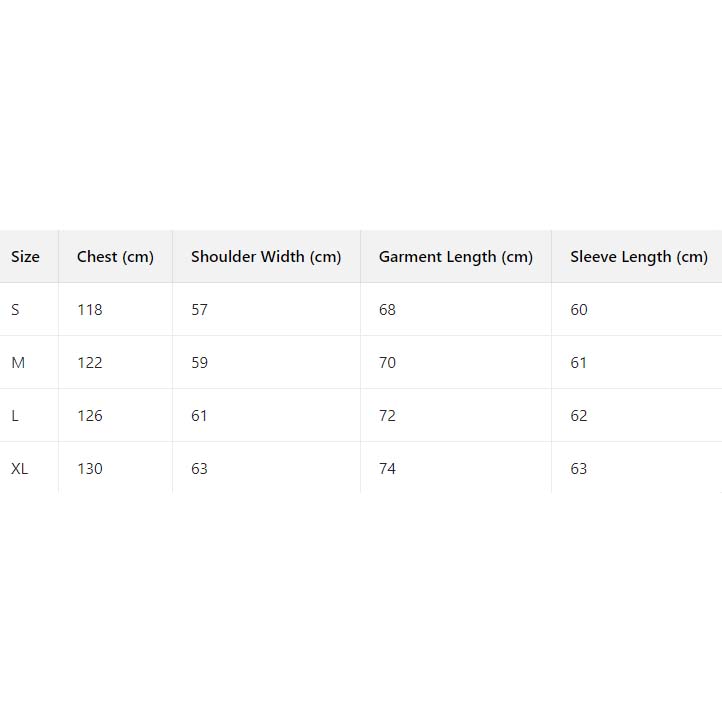Click the Garment Length (cm) header
Screen dimensions: 722x723
(x=455, y=257)
